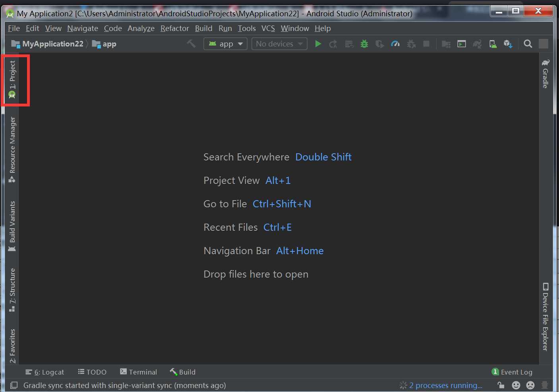Image resolution: width=559 pixels, height=392 pixels.
Task: Click the Double Shift shortcut text
Action: coord(323,157)
